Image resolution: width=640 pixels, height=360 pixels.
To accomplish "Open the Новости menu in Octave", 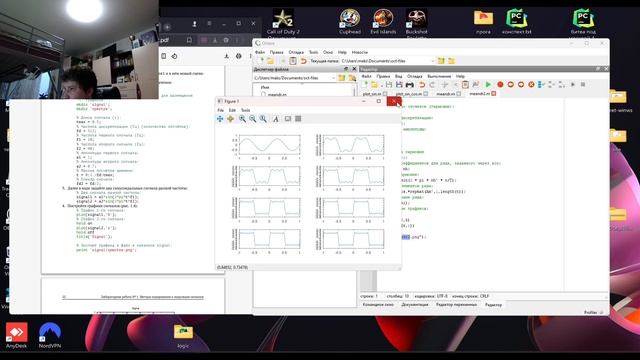I will pyautogui.click(x=360, y=52).
